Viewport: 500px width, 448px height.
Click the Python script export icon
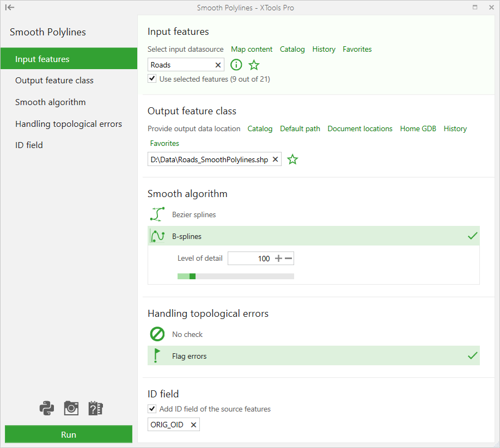tap(46, 408)
